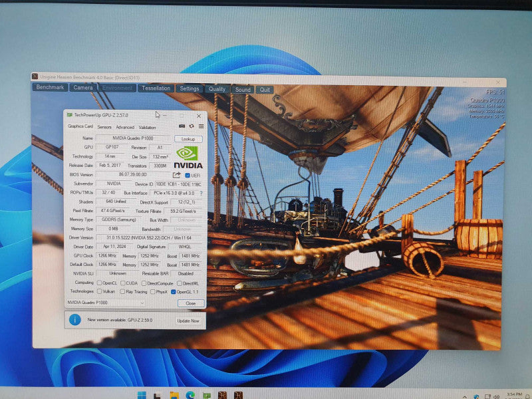
Task: Click the taskbar clock
Action: coord(514,395)
